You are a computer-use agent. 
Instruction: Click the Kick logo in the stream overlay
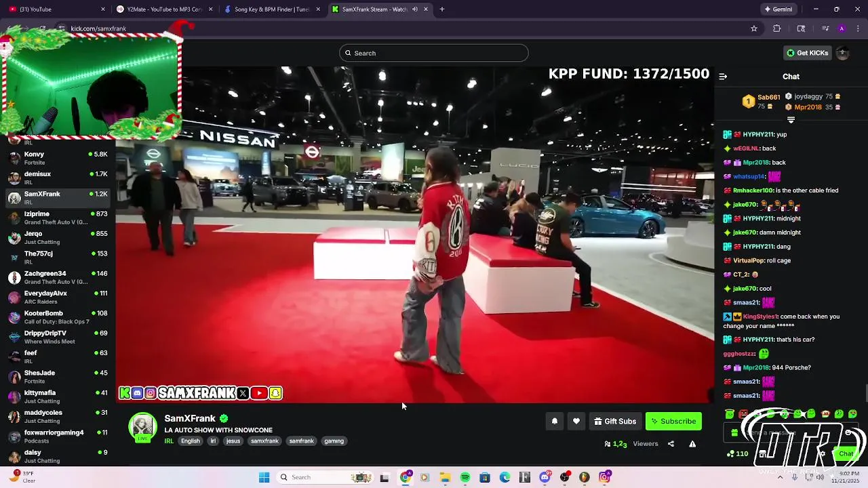[125, 393]
